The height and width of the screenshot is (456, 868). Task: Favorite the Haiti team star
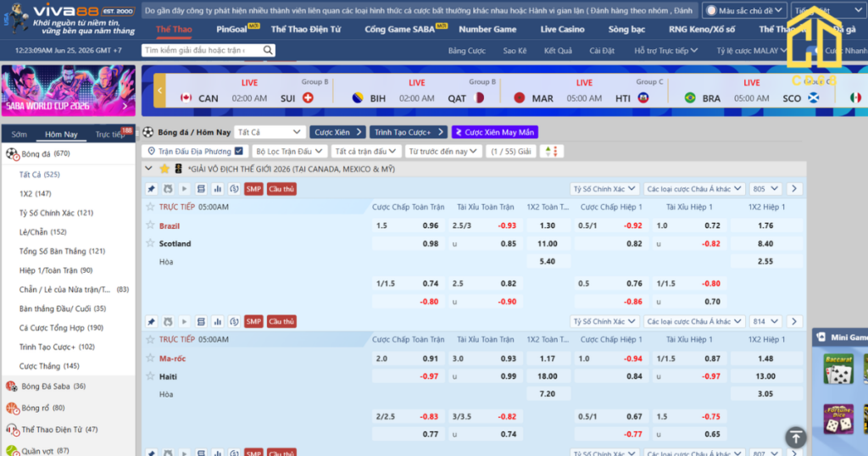click(x=150, y=375)
